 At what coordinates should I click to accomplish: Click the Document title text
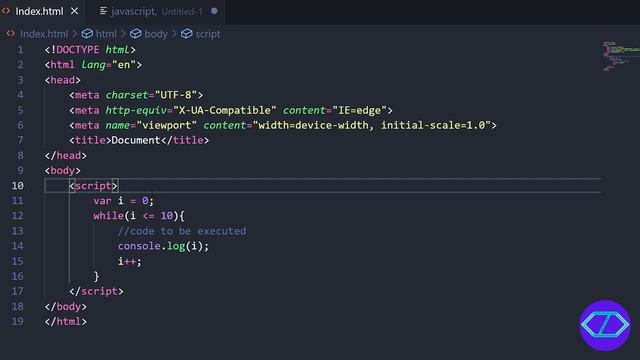click(136, 140)
